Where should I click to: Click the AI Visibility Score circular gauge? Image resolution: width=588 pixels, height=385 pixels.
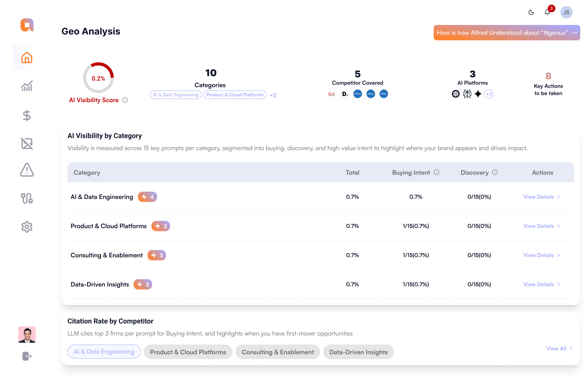(x=98, y=78)
